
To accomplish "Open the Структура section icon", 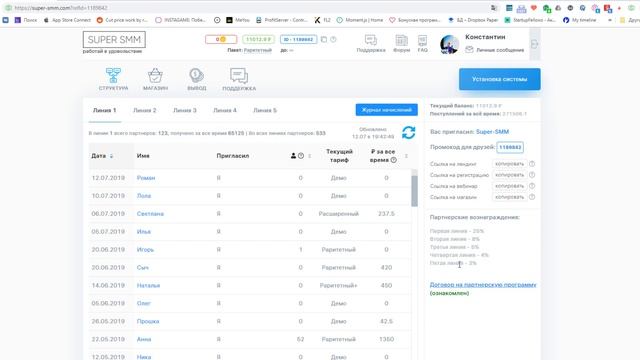I will (113, 75).
